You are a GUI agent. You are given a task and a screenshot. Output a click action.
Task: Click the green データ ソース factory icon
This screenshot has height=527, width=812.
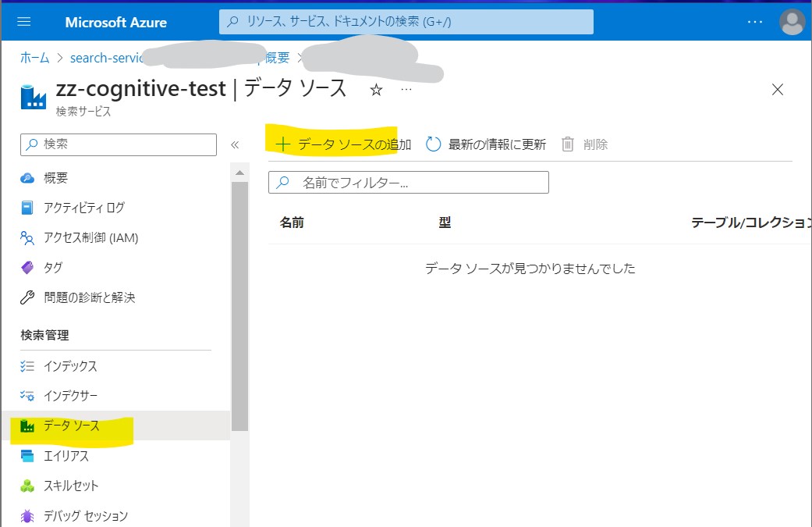click(27, 426)
